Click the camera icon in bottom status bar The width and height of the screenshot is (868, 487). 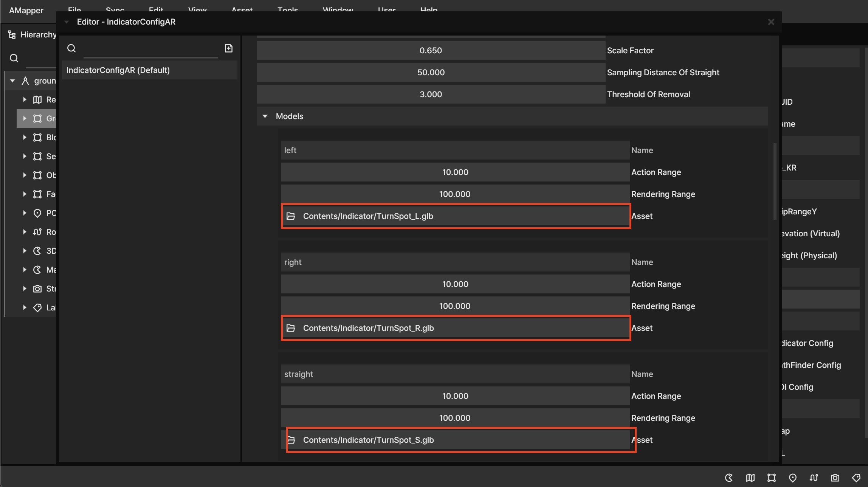coord(835,478)
